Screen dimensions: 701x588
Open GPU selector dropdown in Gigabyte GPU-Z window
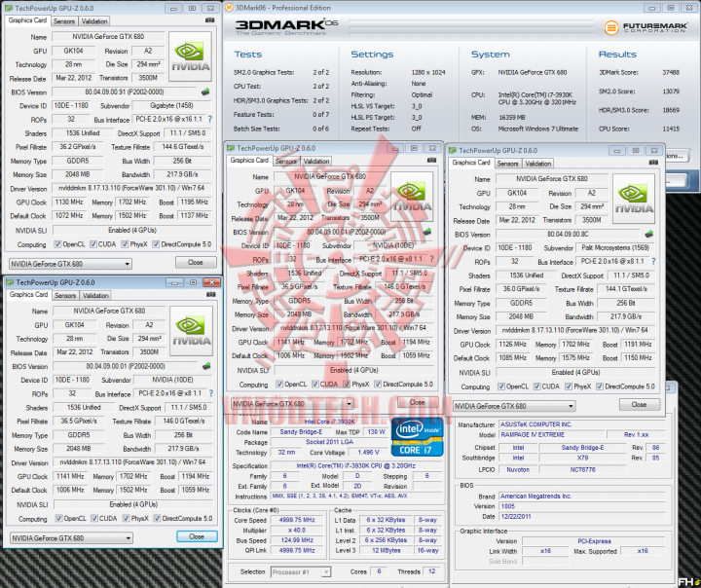(70, 264)
